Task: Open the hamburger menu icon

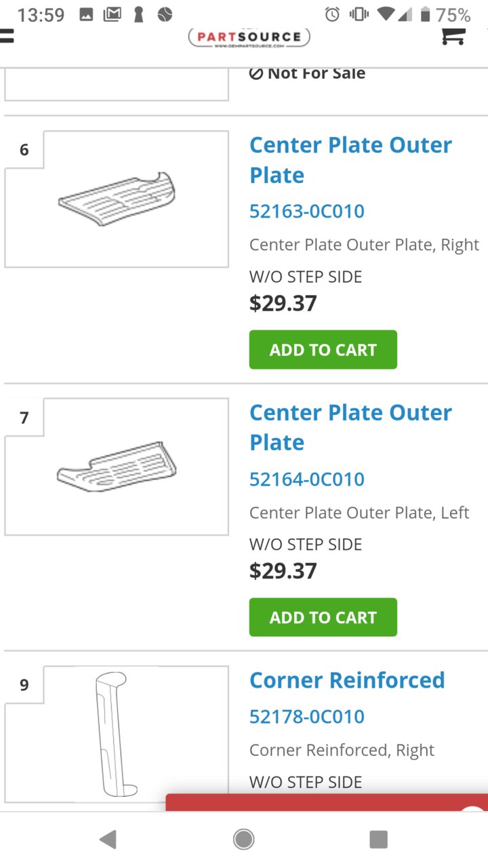Action: coord(6,36)
